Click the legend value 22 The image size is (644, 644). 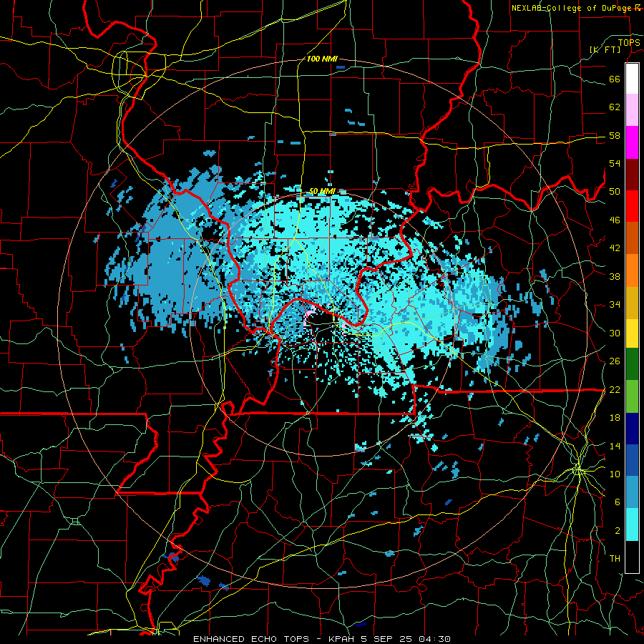(615, 389)
